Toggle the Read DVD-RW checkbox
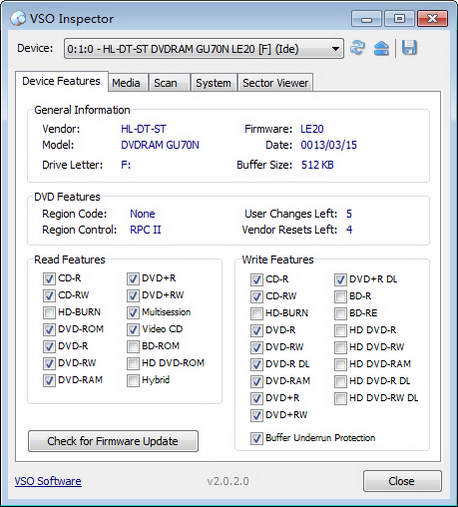This screenshot has height=507, width=458. click(x=49, y=363)
